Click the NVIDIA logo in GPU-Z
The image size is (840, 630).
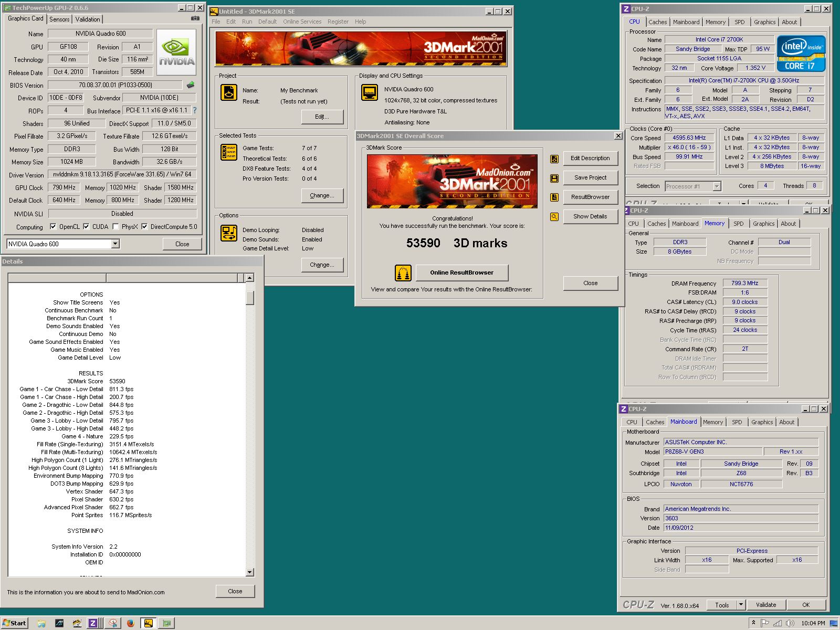(x=177, y=52)
